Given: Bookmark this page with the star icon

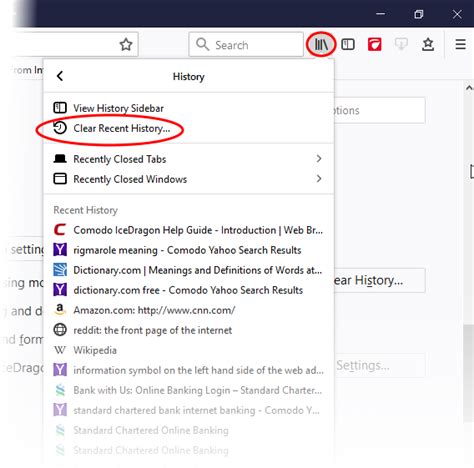Looking at the screenshot, I should (126, 44).
